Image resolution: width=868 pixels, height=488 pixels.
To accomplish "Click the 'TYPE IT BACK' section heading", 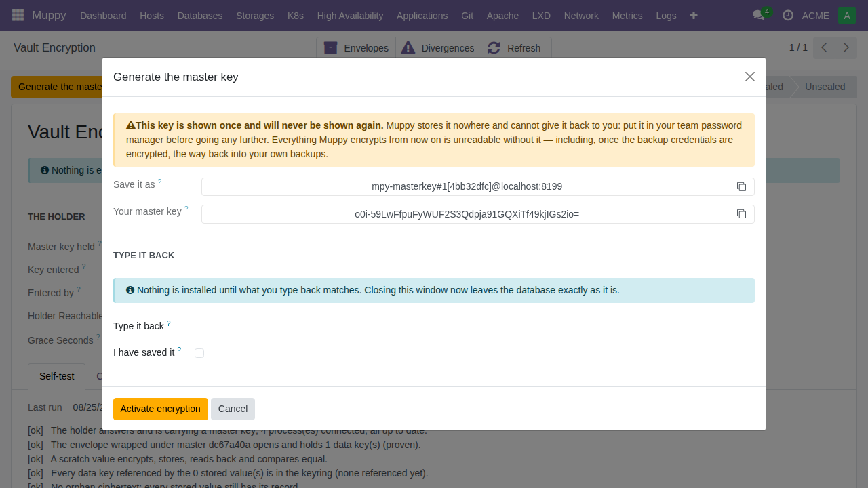I will 144,256.
